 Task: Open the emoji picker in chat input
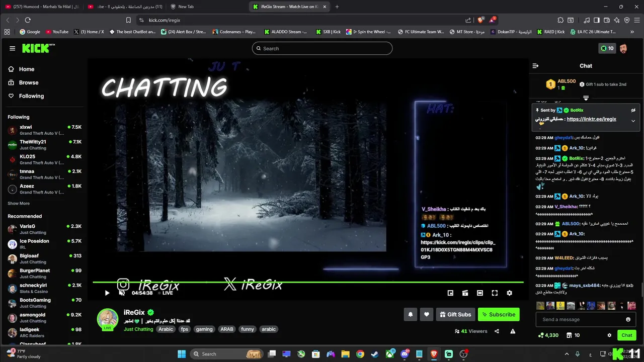coord(628,319)
